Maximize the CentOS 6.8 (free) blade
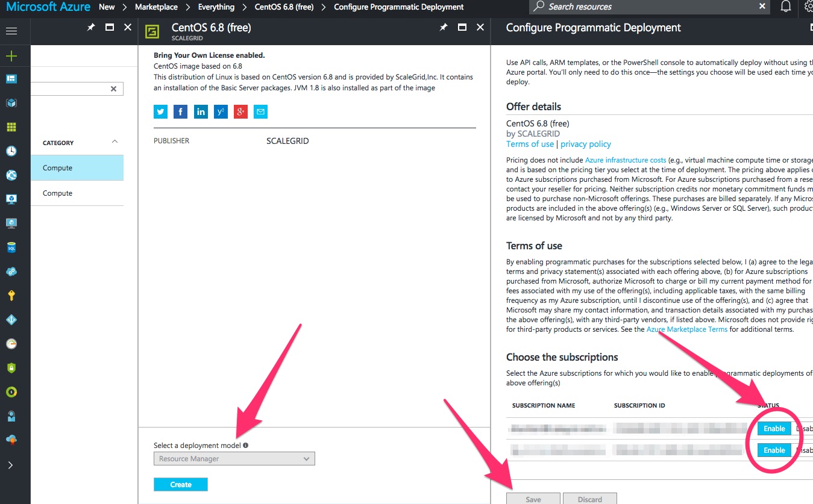Image resolution: width=813 pixels, height=504 pixels. tap(462, 27)
